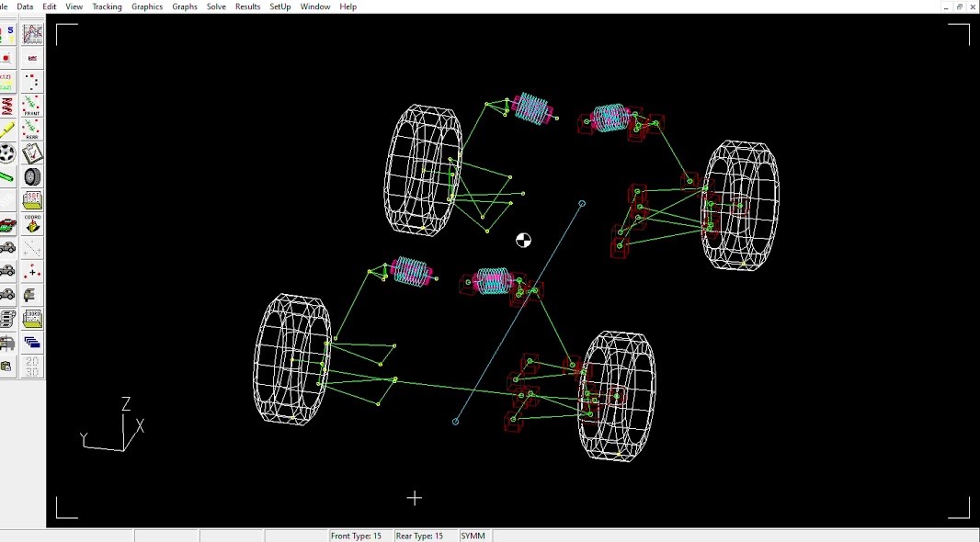Click the Rear Type: 15 status field
The height and width of the screenshot is (542, 980).
pyautogui.click(x=425, y=536)
